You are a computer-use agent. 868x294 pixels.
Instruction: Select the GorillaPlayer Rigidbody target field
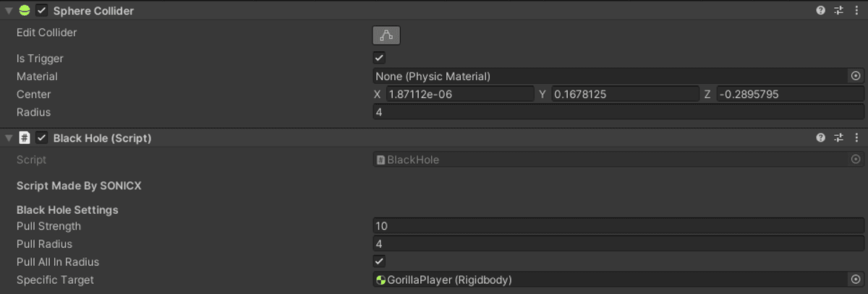point(608,280)
